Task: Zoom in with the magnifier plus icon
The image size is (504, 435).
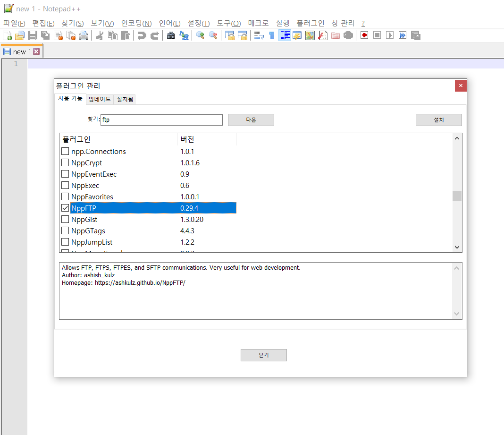Action: point(200,35)
